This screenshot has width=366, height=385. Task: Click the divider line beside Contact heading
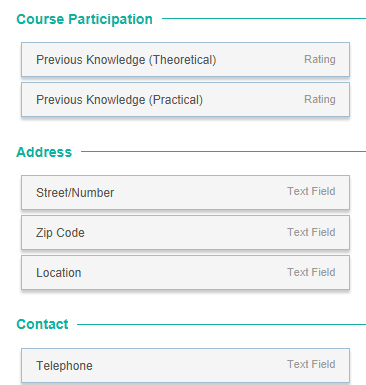(221, 324)
